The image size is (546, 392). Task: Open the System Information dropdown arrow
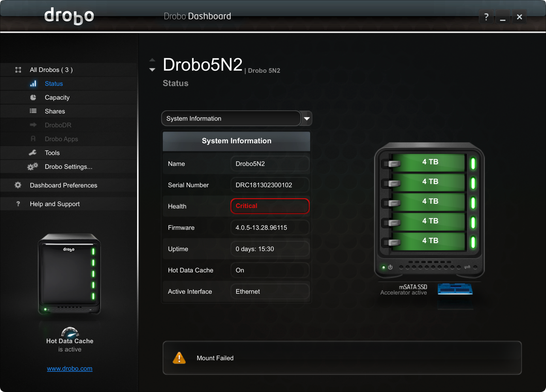[307, 118]
